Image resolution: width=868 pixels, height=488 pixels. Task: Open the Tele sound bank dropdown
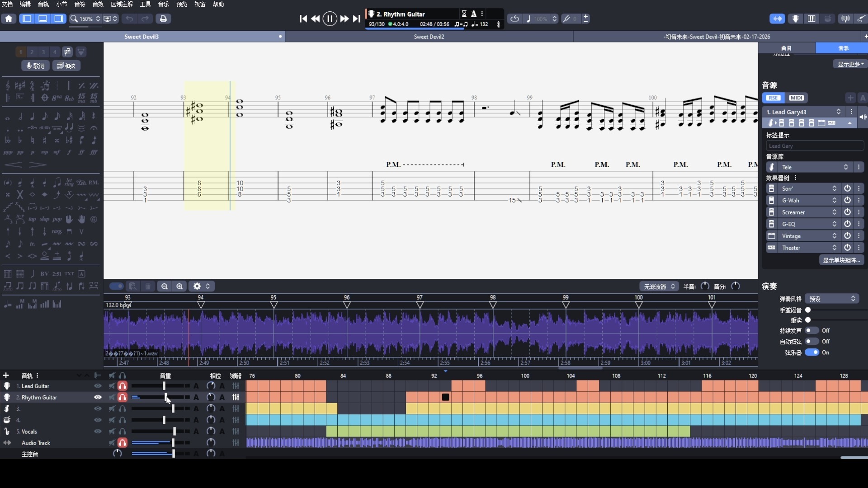point(814,167)
